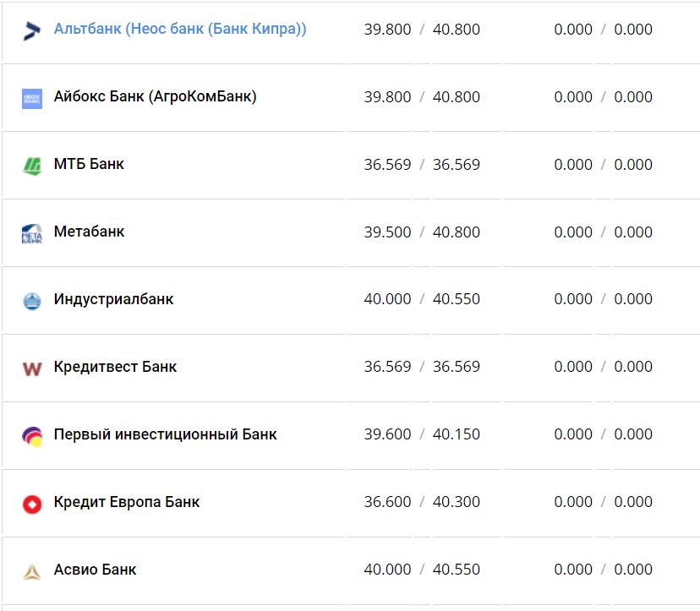Open the Метабанк bank name
The image size is (700, 611).
89,232
